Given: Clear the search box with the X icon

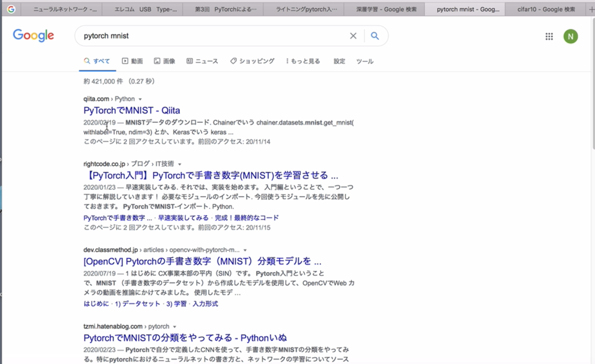Looking at the screenshot, I should [353, 36].
